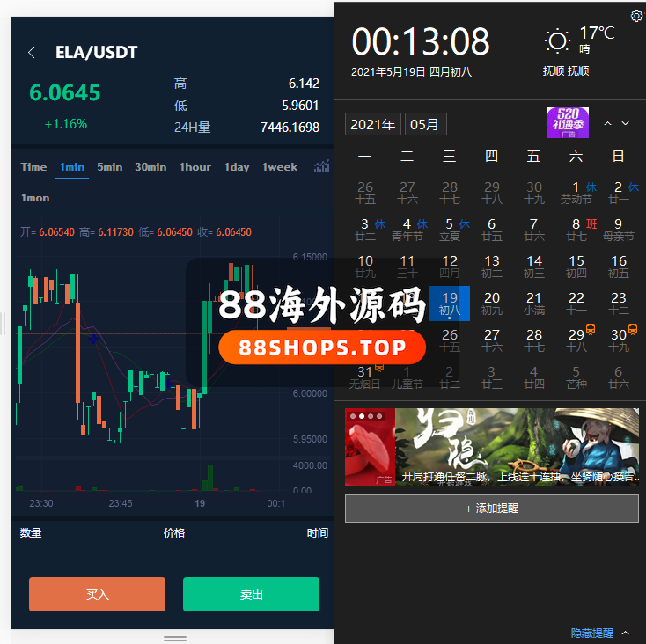Image resolution: width=646 pixels, height=644 pixels.
Task: Collapse reminders via 隐藏提醒 chevron
Action: coord(626,633)
